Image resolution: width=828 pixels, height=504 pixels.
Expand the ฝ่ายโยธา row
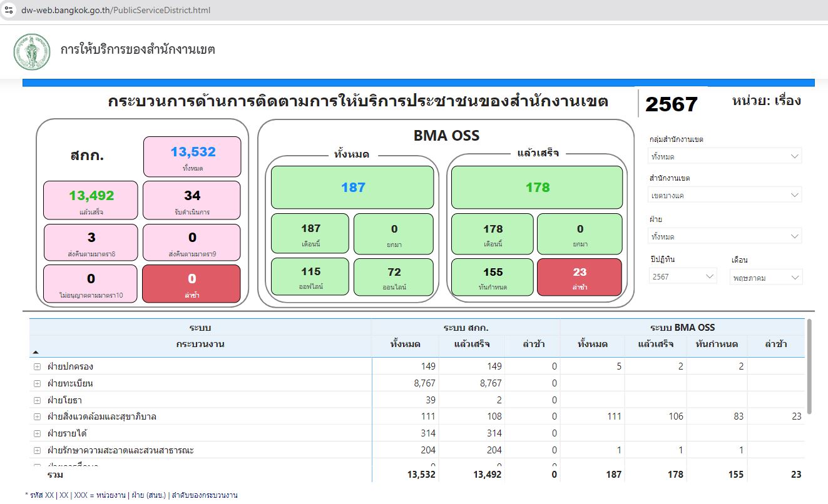[38, 400]
